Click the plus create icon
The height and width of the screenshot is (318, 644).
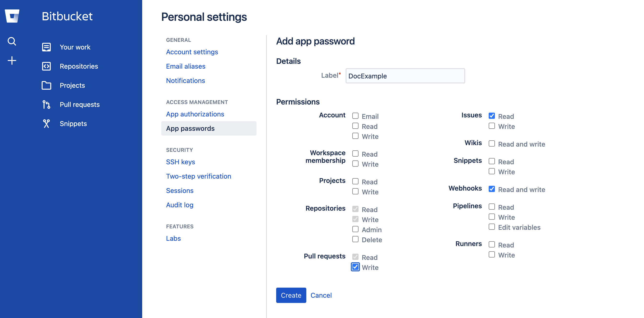pyautogui.click(x=12, y=60)
